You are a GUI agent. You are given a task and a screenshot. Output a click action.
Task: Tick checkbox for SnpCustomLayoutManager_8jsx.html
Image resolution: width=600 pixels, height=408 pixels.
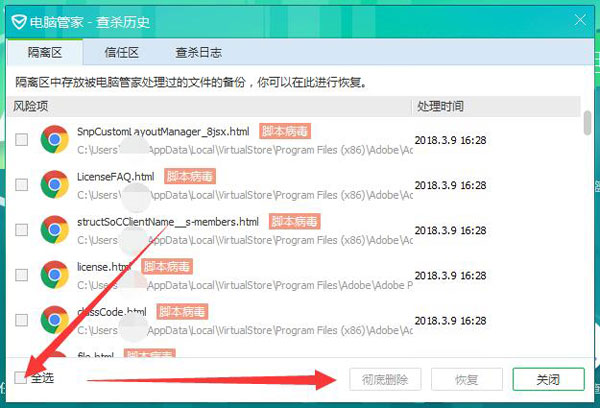21,140
